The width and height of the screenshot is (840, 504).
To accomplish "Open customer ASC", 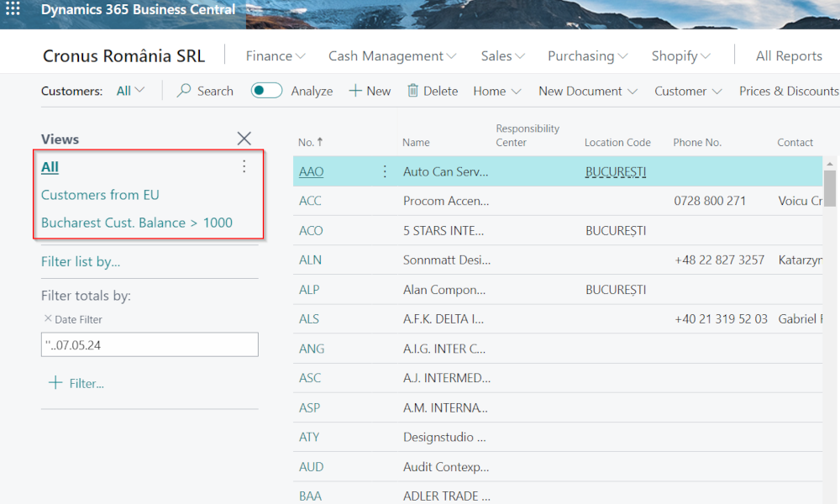I will [310, 378].
